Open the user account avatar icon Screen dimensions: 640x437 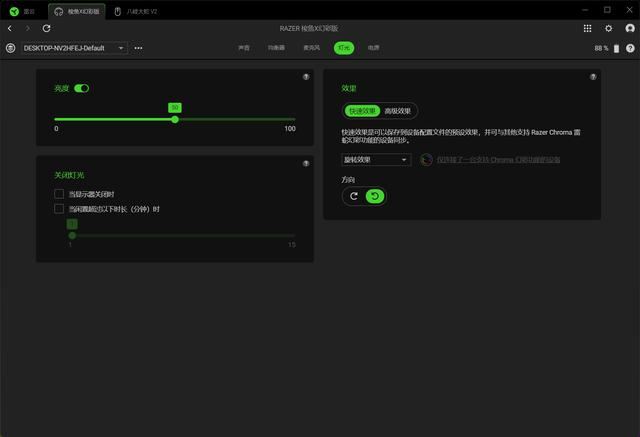tap(629, 28)
